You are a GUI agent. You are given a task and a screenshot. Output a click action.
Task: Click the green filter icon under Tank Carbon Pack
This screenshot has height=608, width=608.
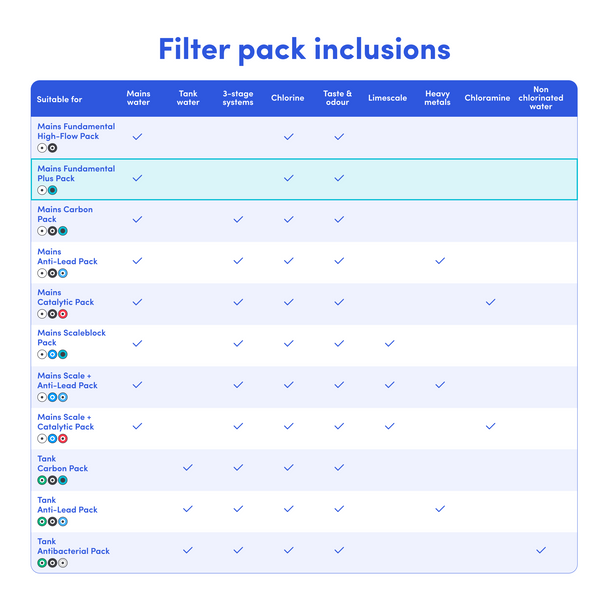click(x=42, y=480)
